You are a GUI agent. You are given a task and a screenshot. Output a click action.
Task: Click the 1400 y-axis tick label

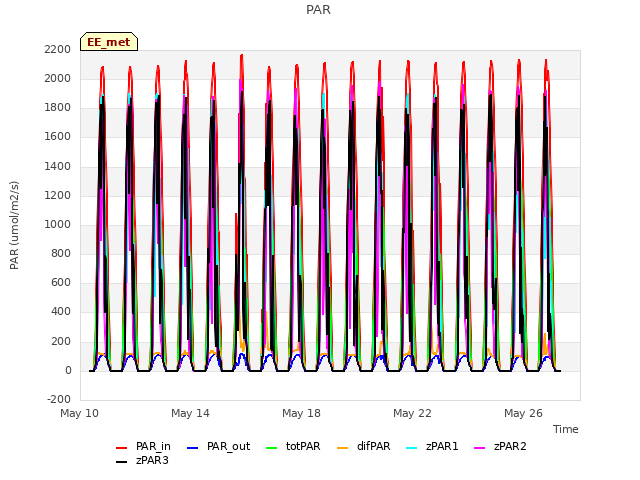(58, 166)
